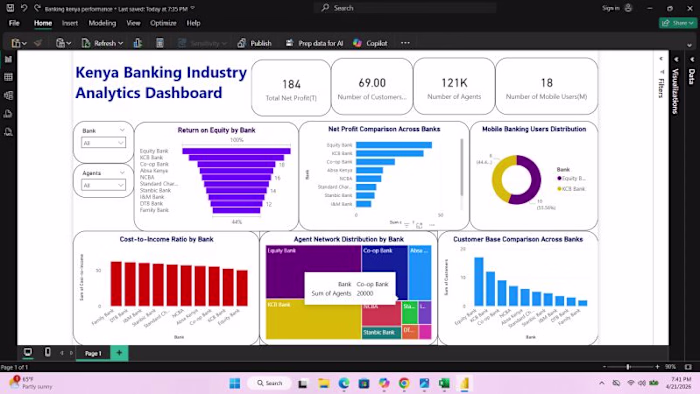Image resolution: width=700 pixels, height=394 pixels.
Task: Undo the last action
Action: [x=24, y=8]
